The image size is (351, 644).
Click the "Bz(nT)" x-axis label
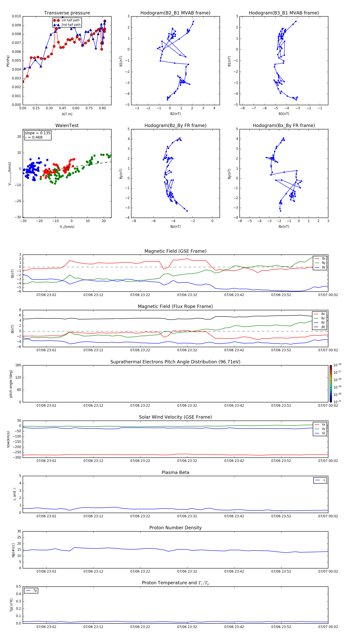pos(175,227)
